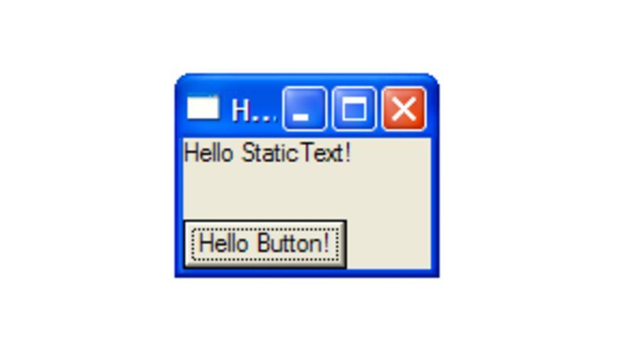Screen dimensions: 640x364
Task: Click the word Hello in the static label
Action: 208,153
